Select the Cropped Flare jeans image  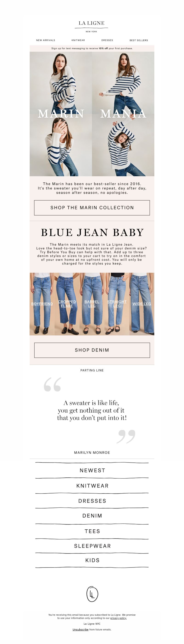pos(67,304)
